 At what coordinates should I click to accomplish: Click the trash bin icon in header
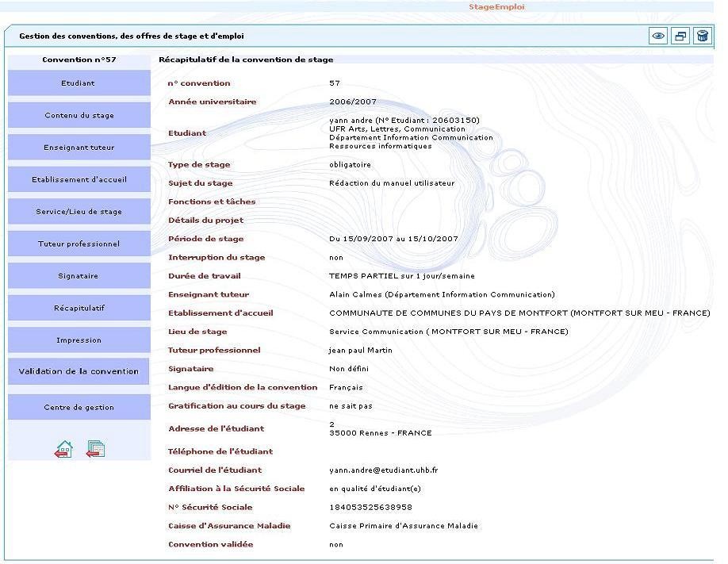pyautogui.click(x=702, y=36)
